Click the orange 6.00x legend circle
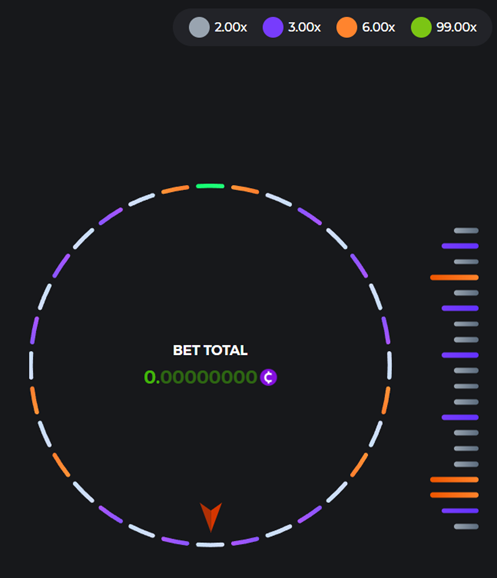Viewport: 497px width, 578px height. (347, 27)
